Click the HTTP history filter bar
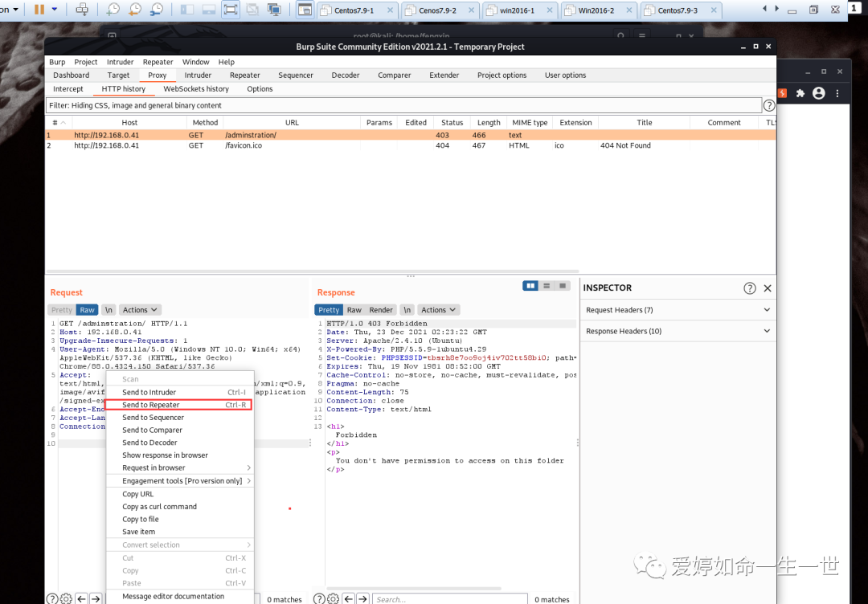Image resolution: width=868 pixels, height=604 pixels. 403,105
